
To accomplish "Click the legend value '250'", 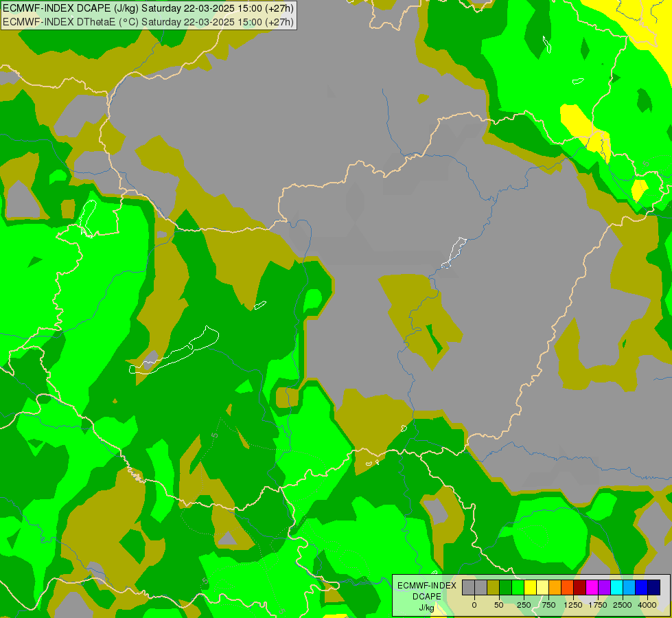I will point(524,605).
